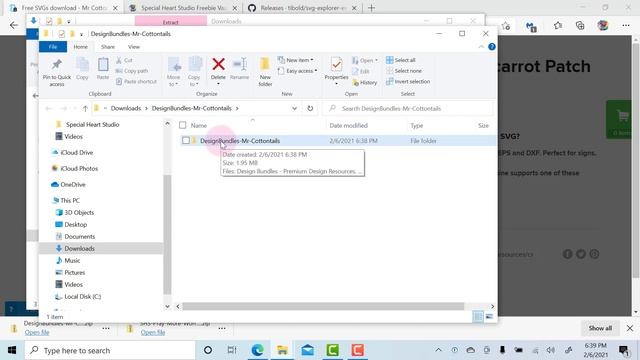Open the New item dropdown
The width and height of the screenshot is (640, 360).
[296, 60]
